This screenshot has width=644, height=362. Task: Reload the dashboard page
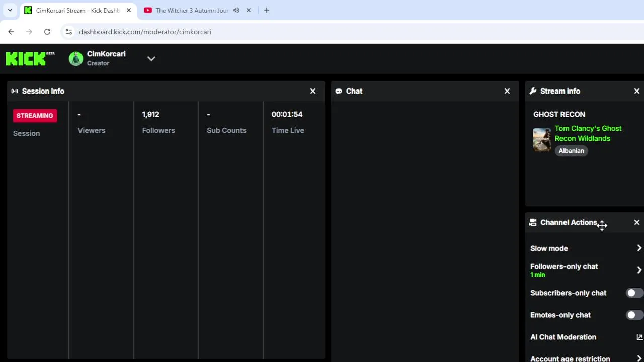tap(47, 32)
